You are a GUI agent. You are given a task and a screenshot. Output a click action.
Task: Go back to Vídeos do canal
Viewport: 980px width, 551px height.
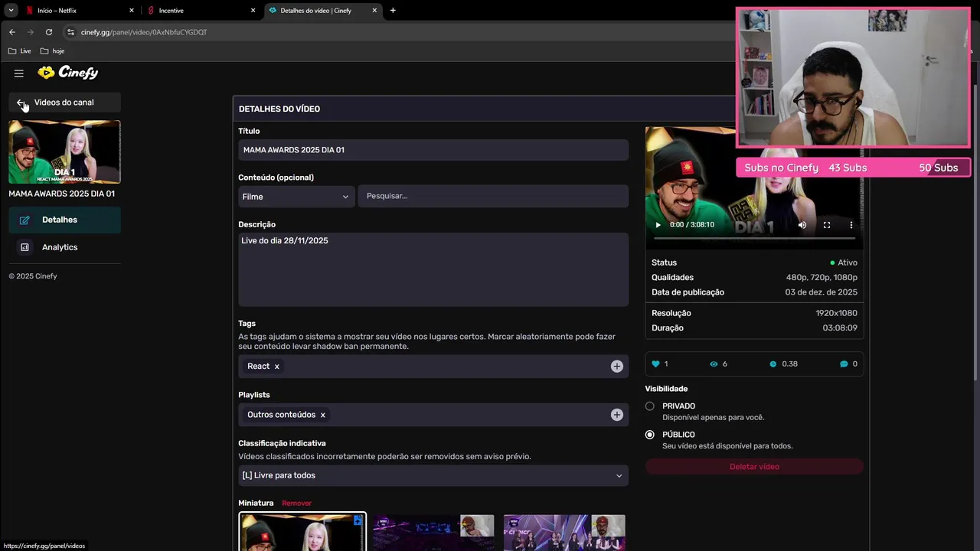click(x=64, y=103)
